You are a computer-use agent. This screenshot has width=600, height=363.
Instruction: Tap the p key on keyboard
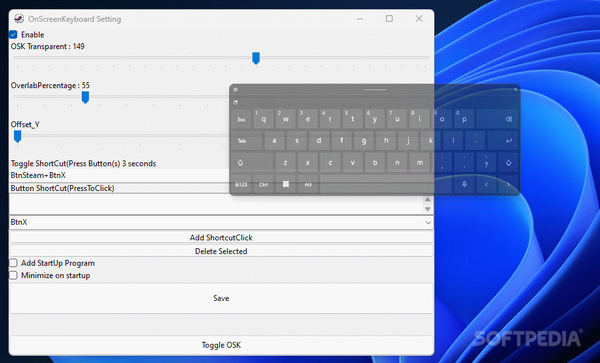(x=464, y=119)
